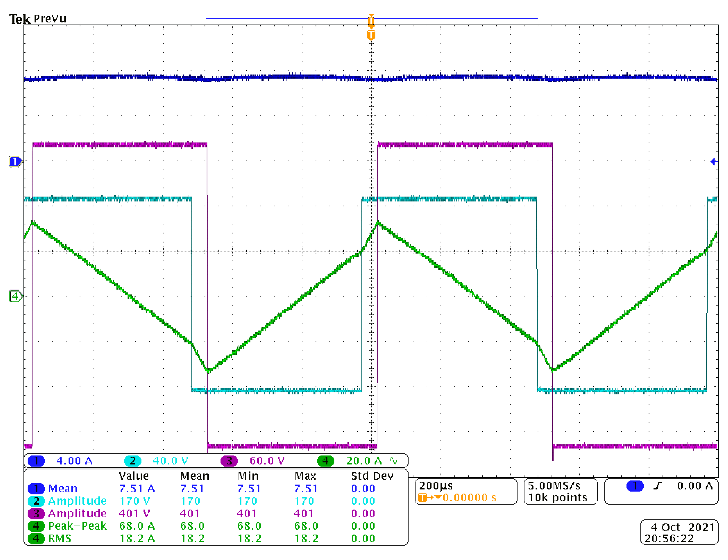728x560 pixels.
Task: Click the channel 4 ground reference marker
Action: (15, 296)
